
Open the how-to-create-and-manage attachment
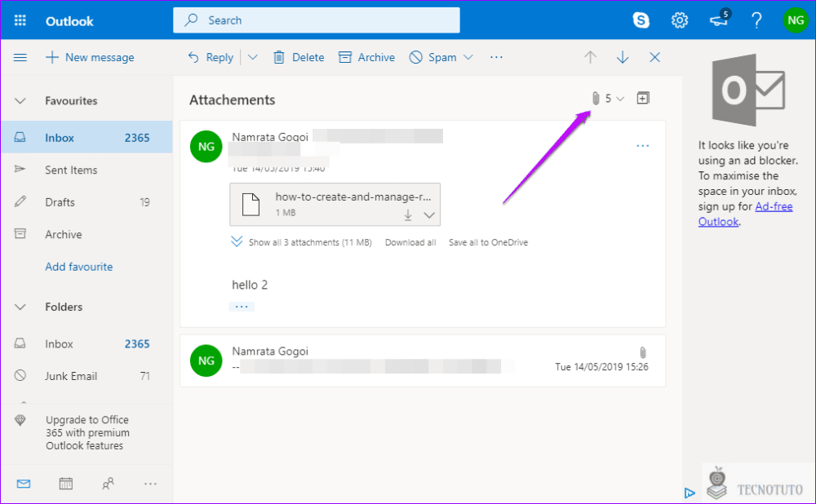(335, 205)
